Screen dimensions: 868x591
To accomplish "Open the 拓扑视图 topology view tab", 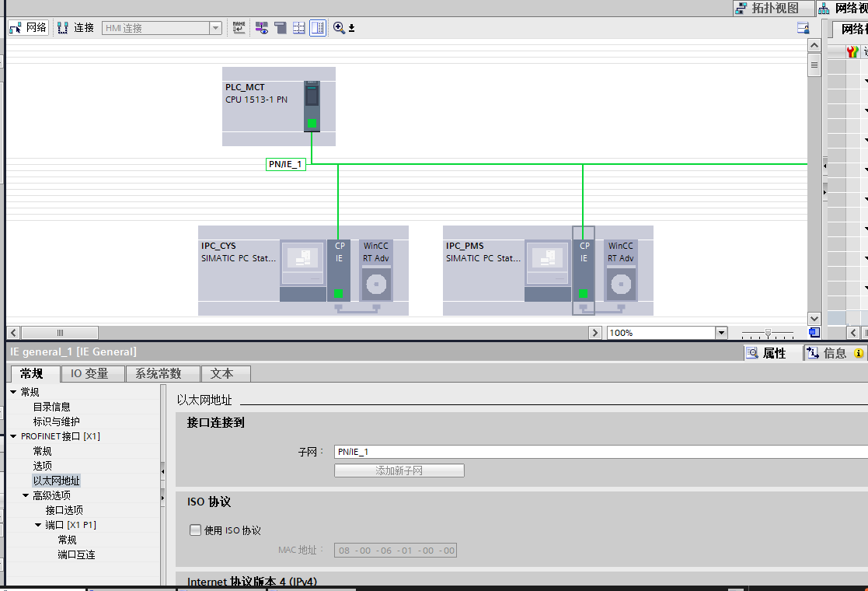I will point(772,8).
